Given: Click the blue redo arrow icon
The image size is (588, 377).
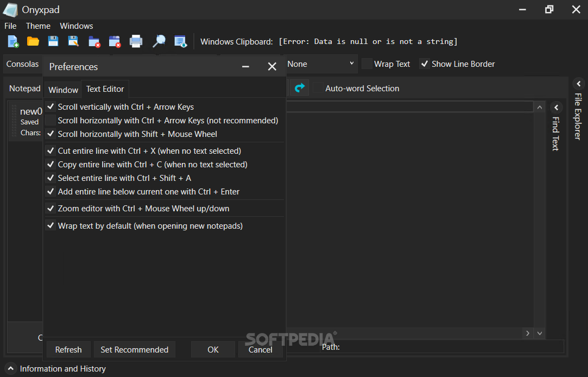Looking at the screenshot, I should [300, 88].
